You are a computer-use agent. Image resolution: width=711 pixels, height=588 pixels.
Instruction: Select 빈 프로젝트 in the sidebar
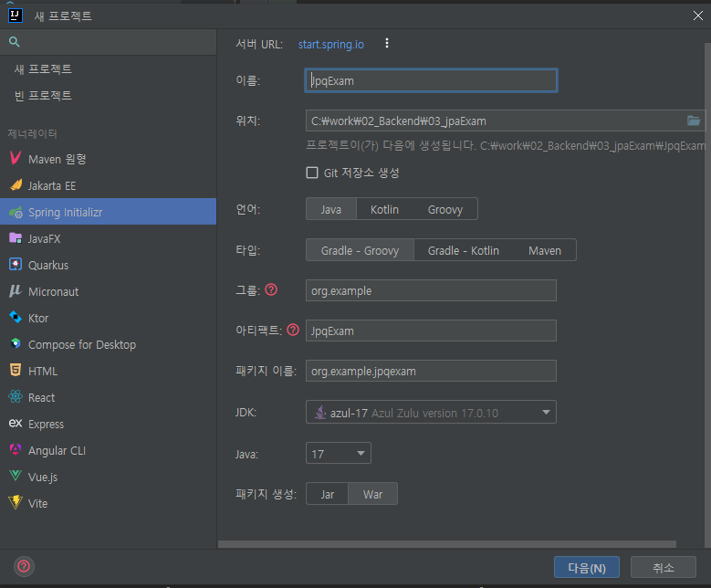[x=108, y=96]
